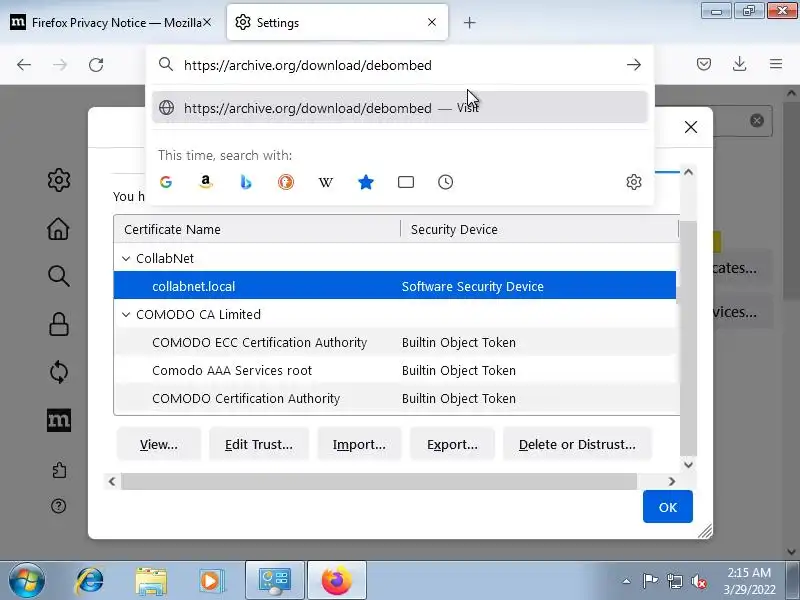Open Privacy & Security lock in sidebar
Screen dimensions: 800x600
coord(59,324)
